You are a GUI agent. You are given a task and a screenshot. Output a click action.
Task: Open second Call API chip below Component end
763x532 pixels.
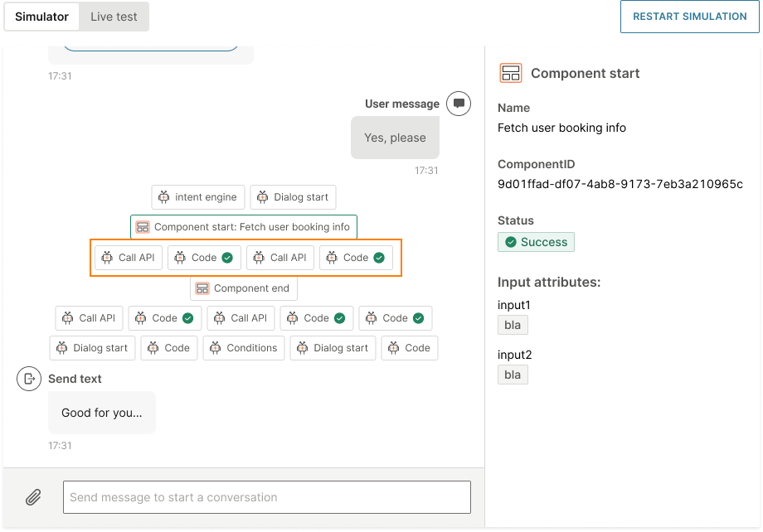[241, 318]
